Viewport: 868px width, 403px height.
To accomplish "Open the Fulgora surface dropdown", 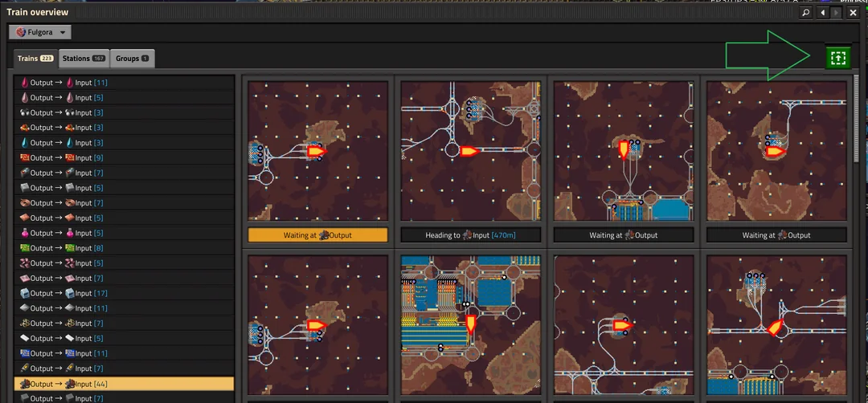I will 40,32.
